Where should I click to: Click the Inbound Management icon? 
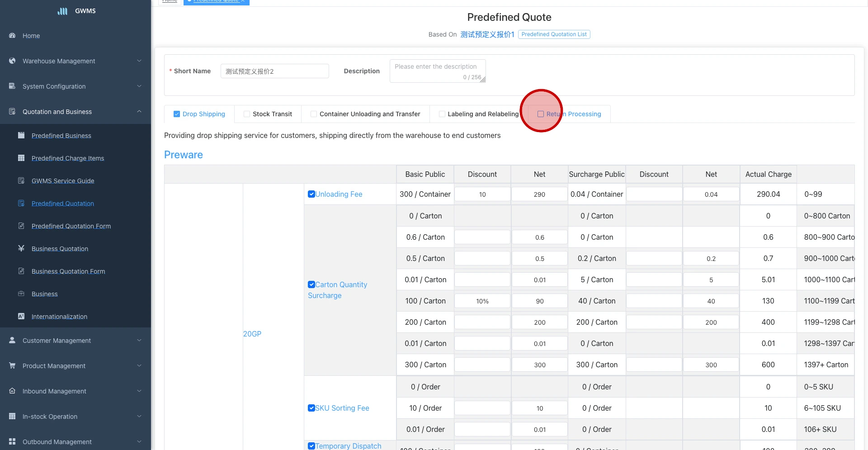coord(12,391)
